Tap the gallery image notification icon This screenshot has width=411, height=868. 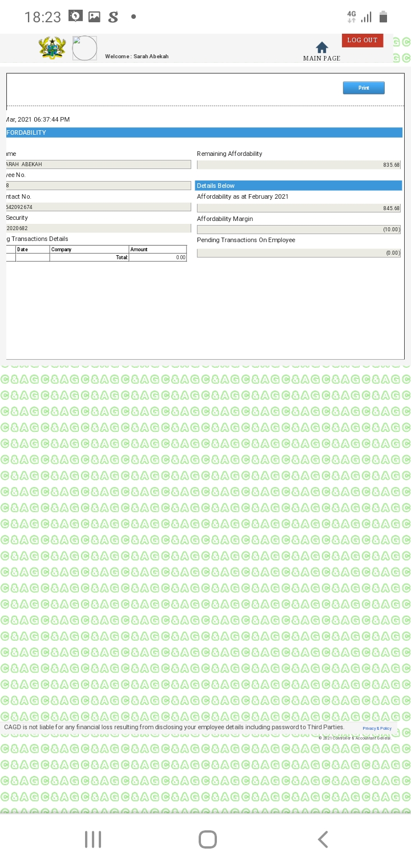tap(94, 17)
